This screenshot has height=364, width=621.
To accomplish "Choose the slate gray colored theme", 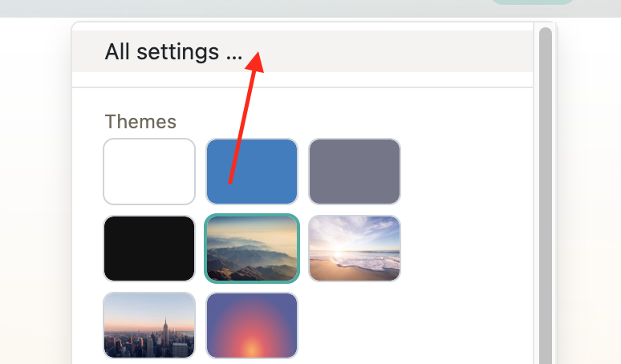I will (x=355, y=172).
